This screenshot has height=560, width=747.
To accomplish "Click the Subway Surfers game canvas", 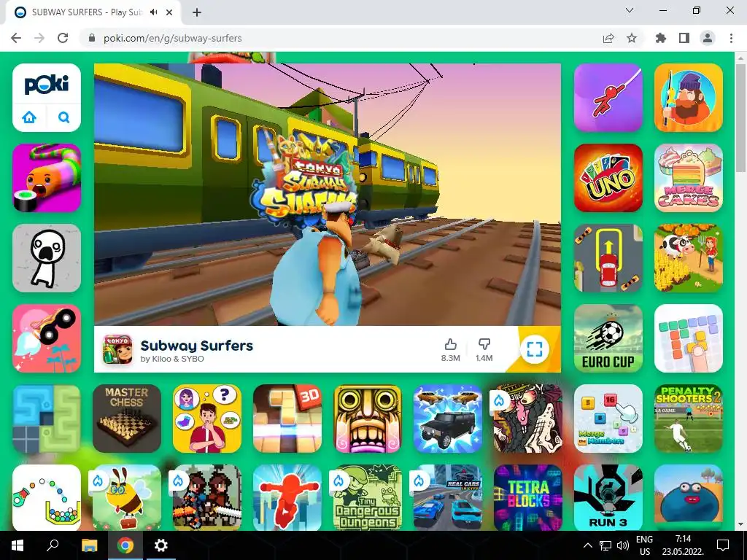I will pyautogui.click(x=328, y=194).
